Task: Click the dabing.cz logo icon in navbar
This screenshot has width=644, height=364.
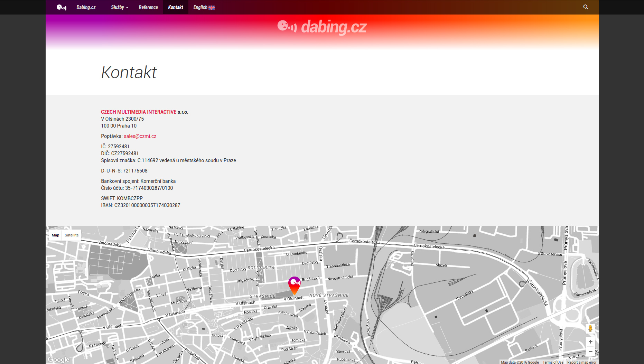Action: tap(62, 7)
